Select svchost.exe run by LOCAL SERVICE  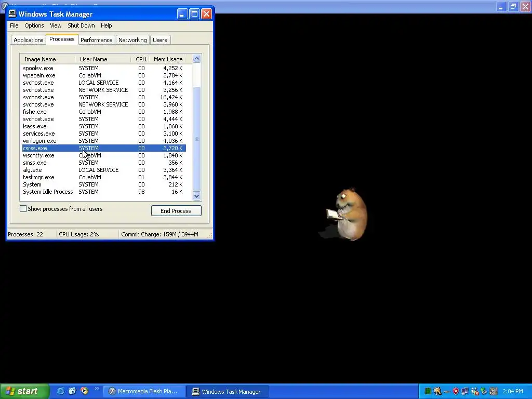104,83
